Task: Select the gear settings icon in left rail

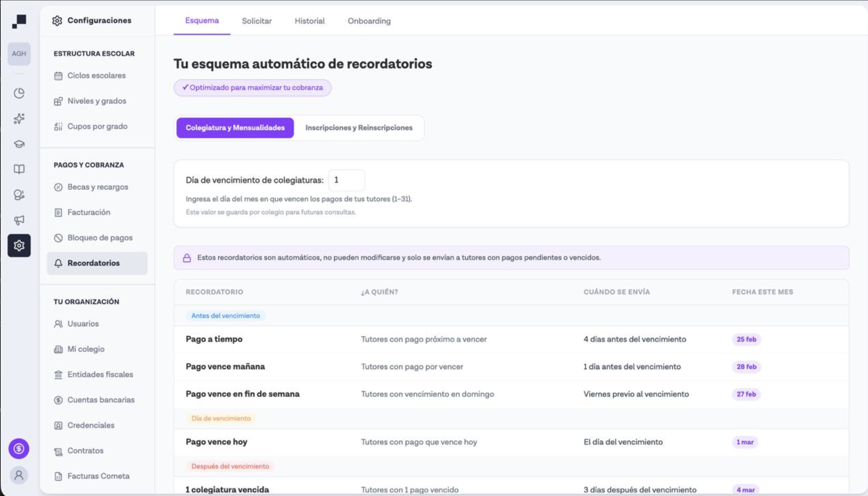Action: tap(19, 245)
